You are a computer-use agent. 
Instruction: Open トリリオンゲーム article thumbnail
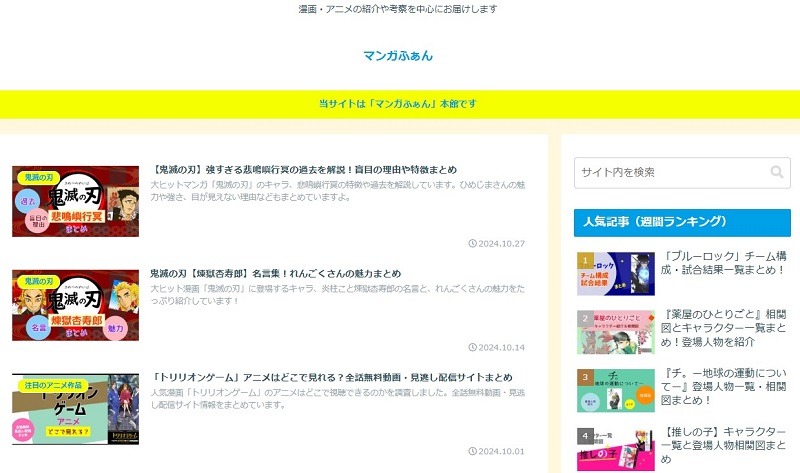(75, 409)
